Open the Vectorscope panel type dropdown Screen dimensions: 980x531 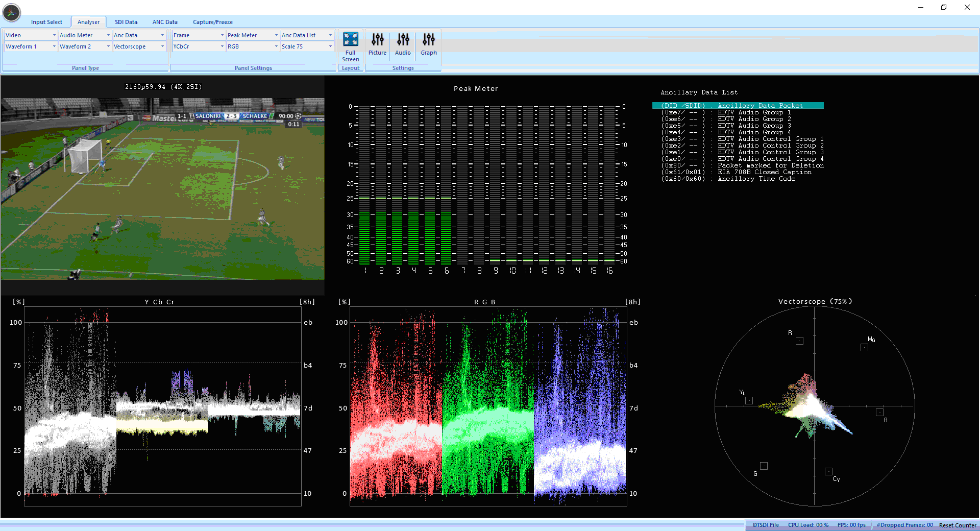click(162, 46)
